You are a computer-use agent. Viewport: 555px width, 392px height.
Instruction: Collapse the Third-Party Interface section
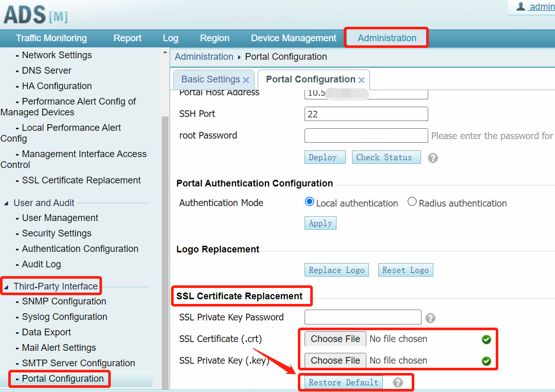[6, 286]
